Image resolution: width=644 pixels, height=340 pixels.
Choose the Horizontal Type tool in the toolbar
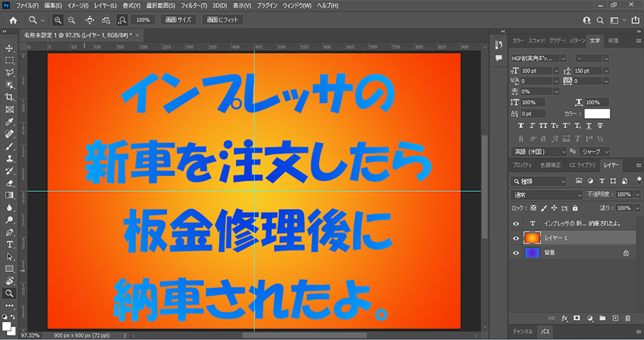click(9, 244)
